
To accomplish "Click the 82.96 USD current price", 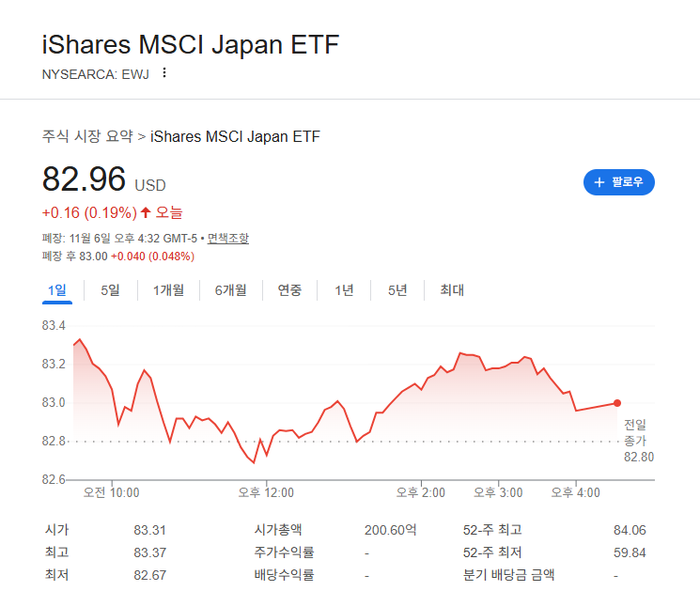I will click(x=103, y=179).
